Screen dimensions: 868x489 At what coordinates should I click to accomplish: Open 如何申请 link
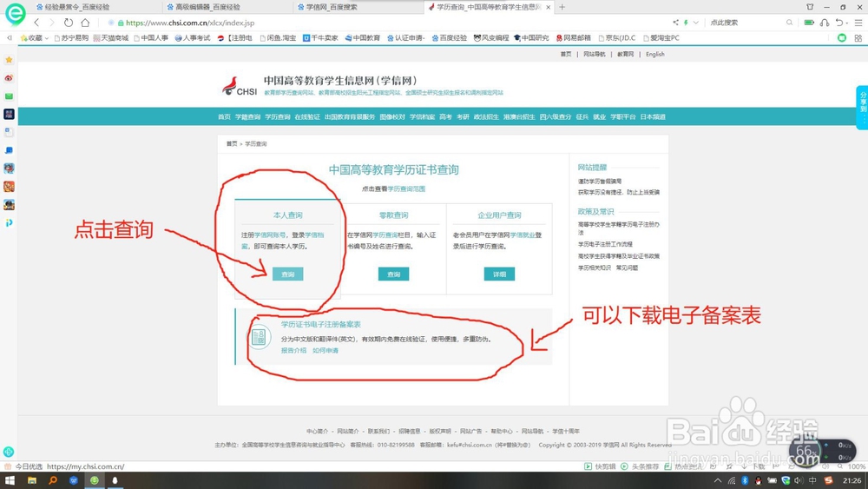325,351
